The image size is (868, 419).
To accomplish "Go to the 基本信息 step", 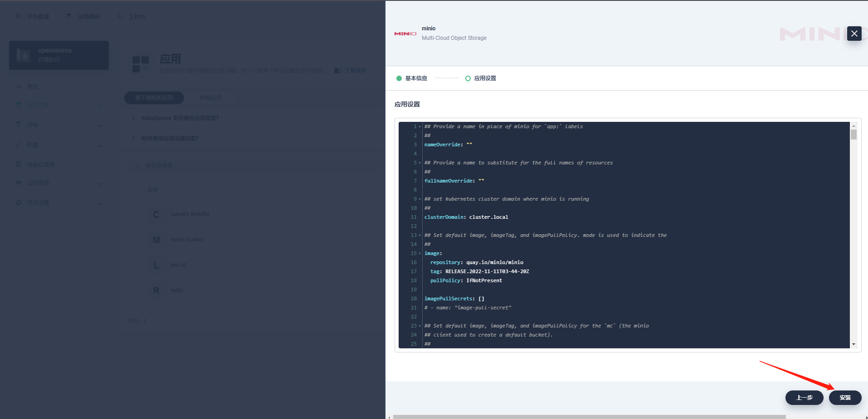I will pyautogui.click(x=412, y=78).
